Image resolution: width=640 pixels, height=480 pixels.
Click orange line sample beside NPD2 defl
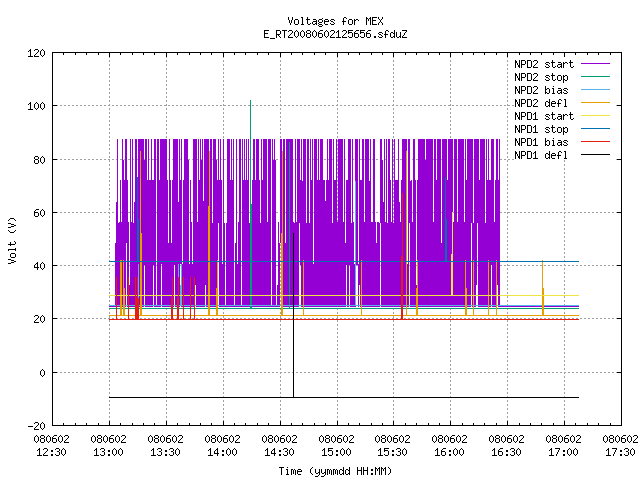pos(596,102)
